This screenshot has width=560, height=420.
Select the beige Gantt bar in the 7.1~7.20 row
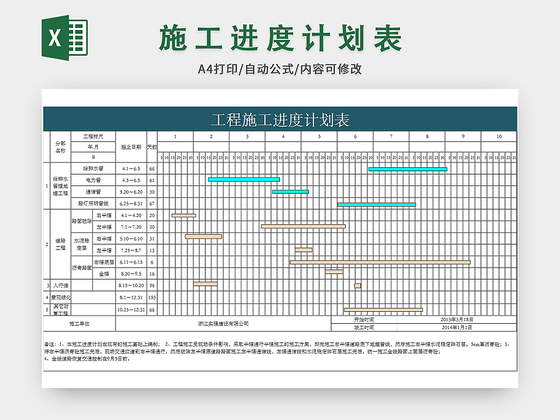click(304, 226)
